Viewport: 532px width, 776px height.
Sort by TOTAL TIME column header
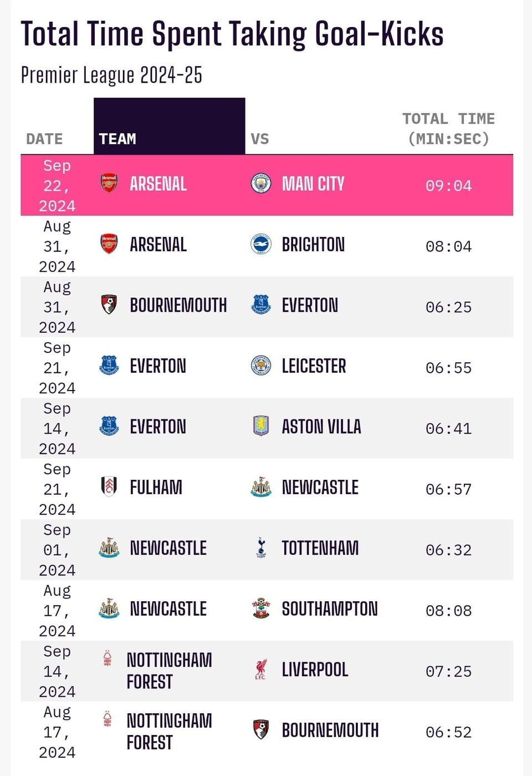tap(448, 129)
